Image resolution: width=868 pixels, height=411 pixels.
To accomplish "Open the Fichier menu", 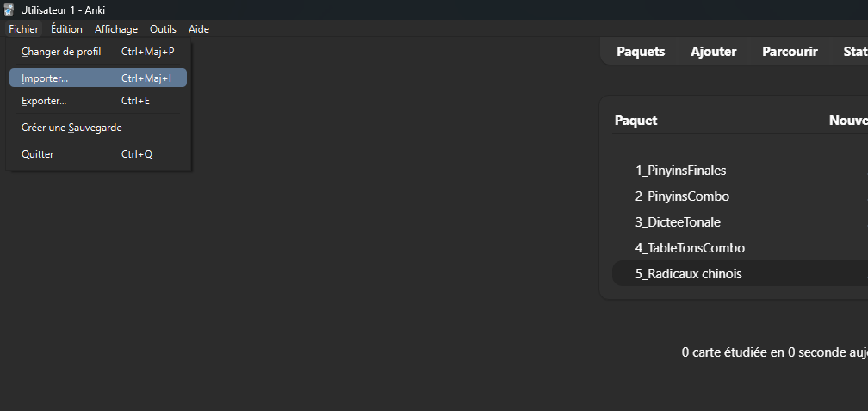I will click(x=23, y=29).
